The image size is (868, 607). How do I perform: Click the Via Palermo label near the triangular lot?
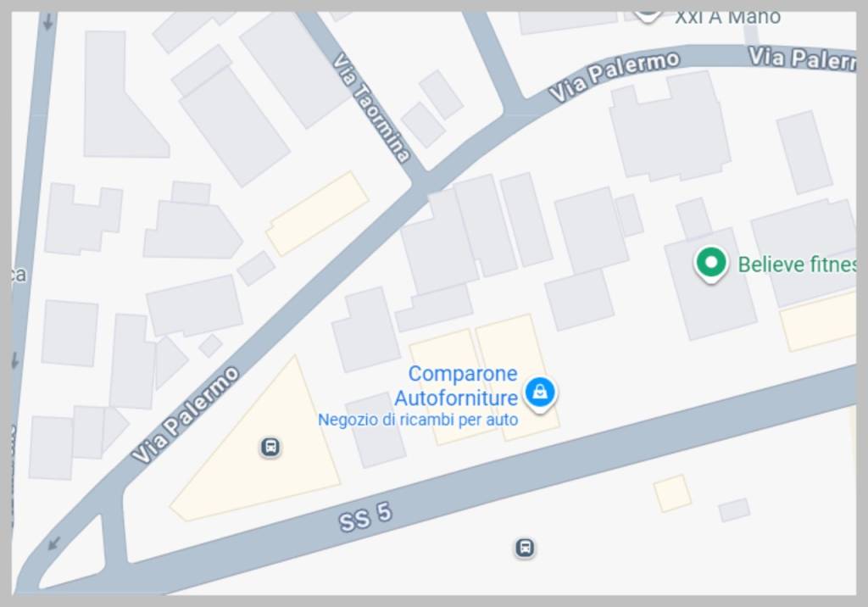pyautogui.click(x=186, y=415)
